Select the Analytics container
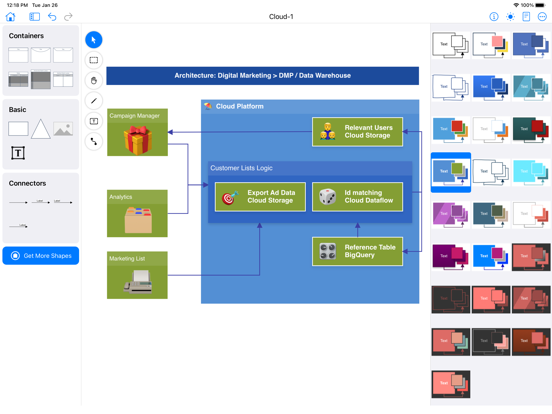The image size is (552, 414). pyautogui.click(x=137, y=214)
